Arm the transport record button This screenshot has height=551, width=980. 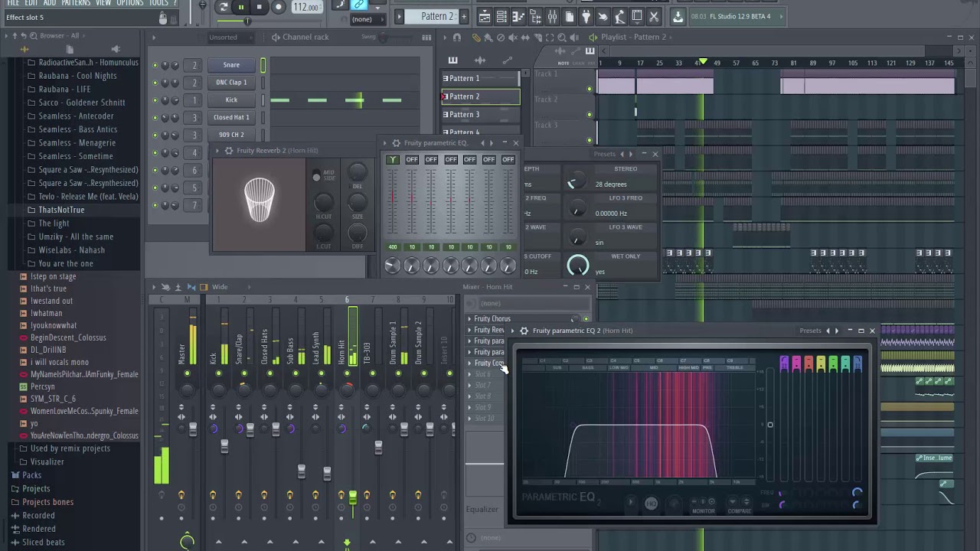[x=278, y=8]
